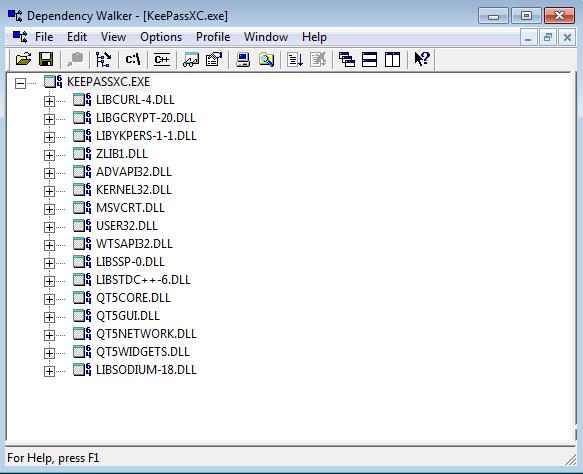Open the Edit menu
The image size is (583, 474).
tap(77, 37)
